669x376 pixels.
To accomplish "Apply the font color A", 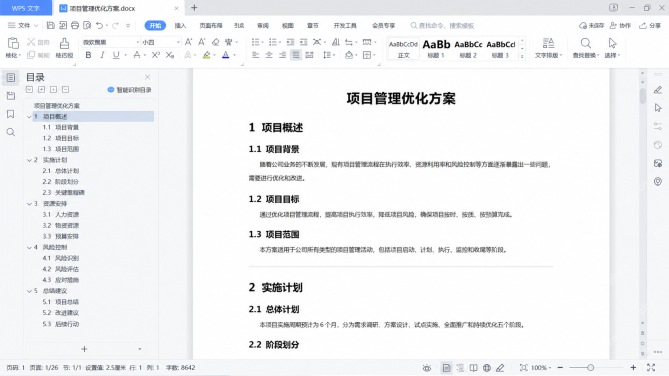I will (226, 55).
